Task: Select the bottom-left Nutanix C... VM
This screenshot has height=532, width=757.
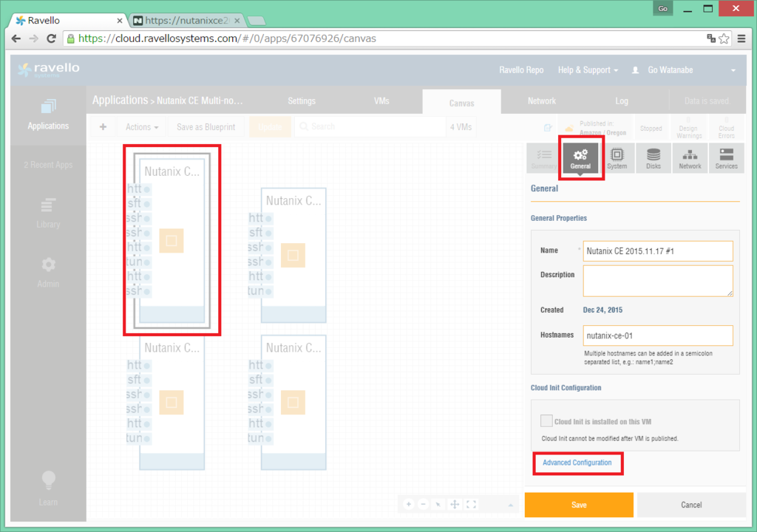Action: coord(172,402)
